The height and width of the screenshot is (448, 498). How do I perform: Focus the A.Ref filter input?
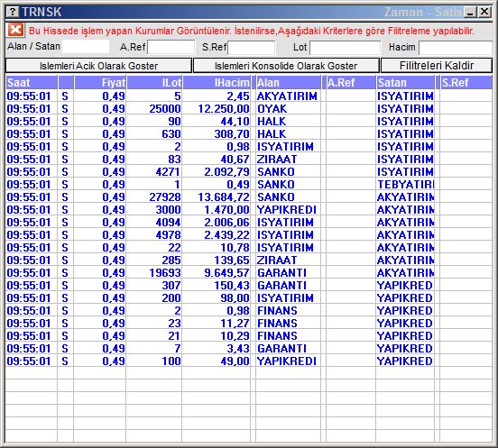pyautogui.click(x=171, y=48)
